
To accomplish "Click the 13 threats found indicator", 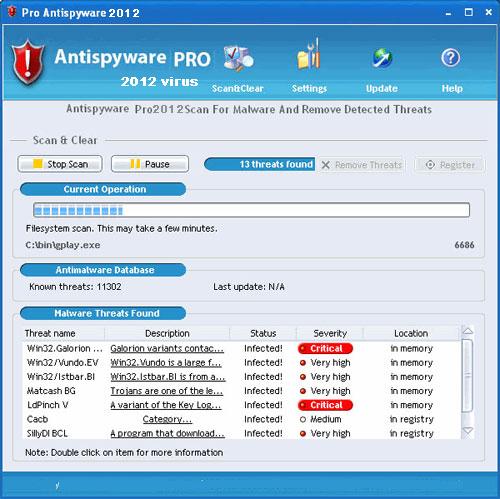I will click(x=260, y=164).
